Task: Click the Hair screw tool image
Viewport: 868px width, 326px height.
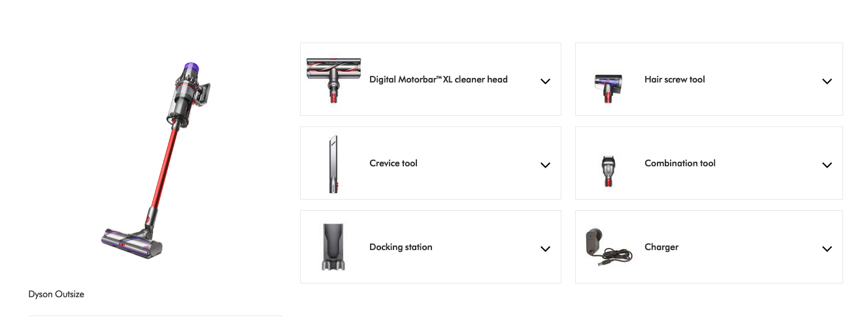Action: click(608, 88)
